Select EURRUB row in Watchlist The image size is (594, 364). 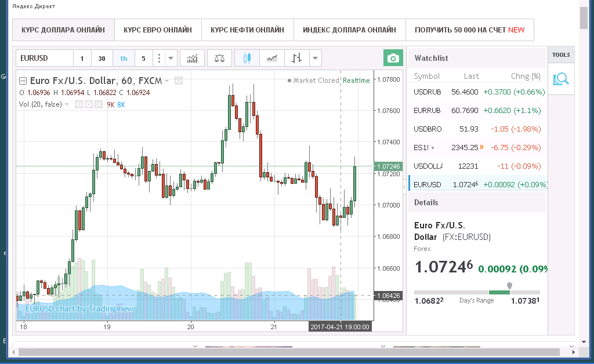tap(477, 111)
